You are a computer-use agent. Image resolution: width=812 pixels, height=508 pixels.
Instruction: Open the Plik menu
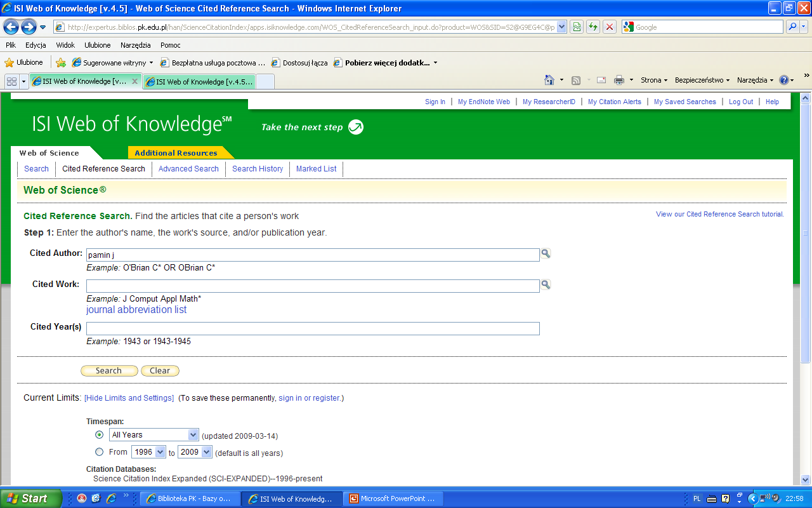11,45
